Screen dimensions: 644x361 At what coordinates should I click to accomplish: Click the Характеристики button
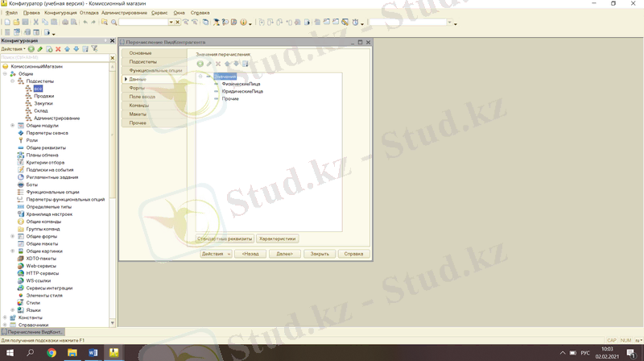click(x=278, y=239)
